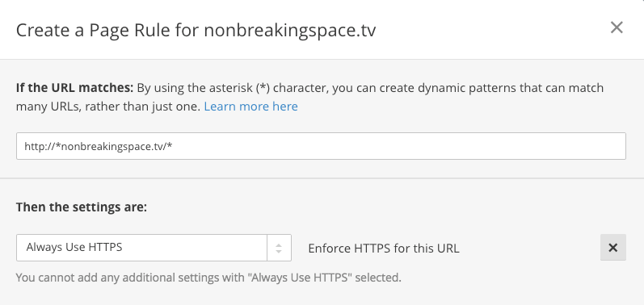The height and width of the screenshot is (305, 644).
Task: Click the 'You cannot add any additional settings' note
Action: tap(208, 278)
